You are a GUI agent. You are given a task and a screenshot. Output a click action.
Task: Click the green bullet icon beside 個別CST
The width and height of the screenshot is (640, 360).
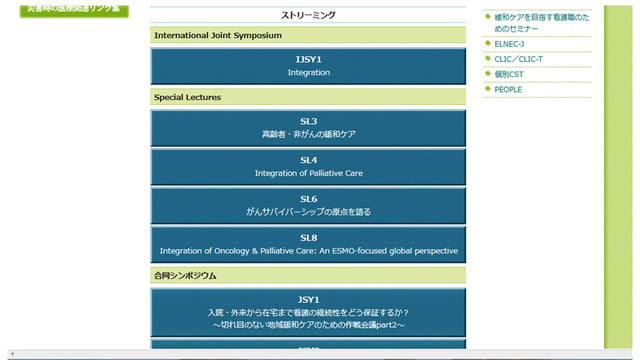click(488, 73)
